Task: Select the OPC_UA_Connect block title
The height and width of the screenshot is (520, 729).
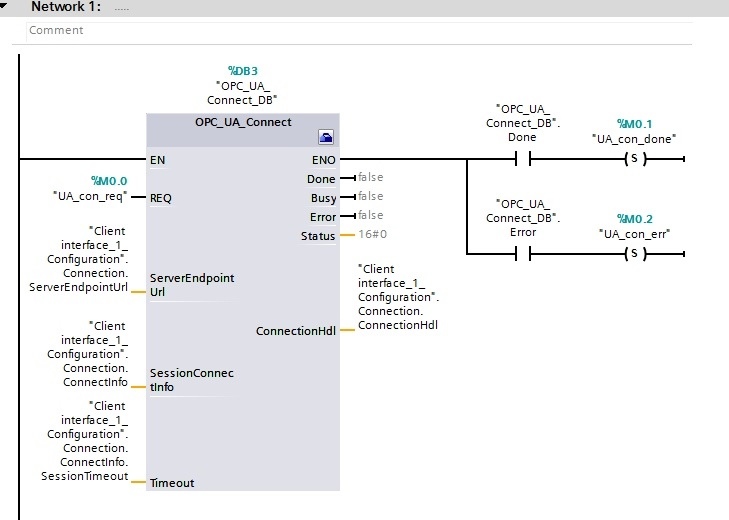Action: coord(243,122)
